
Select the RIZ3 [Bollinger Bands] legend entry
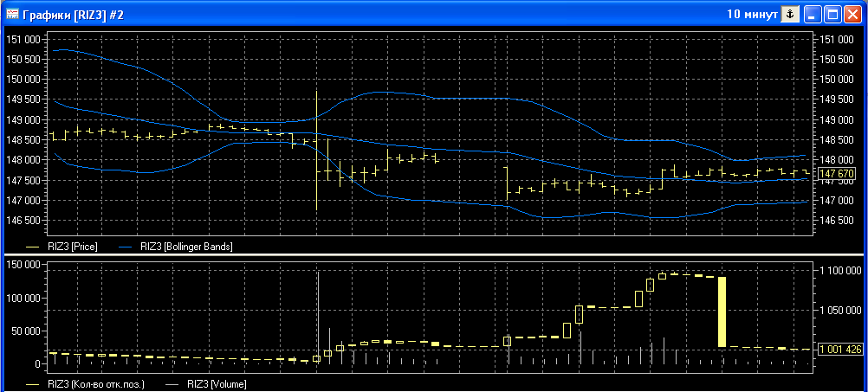pyautogui.click(x=186, y=247)
